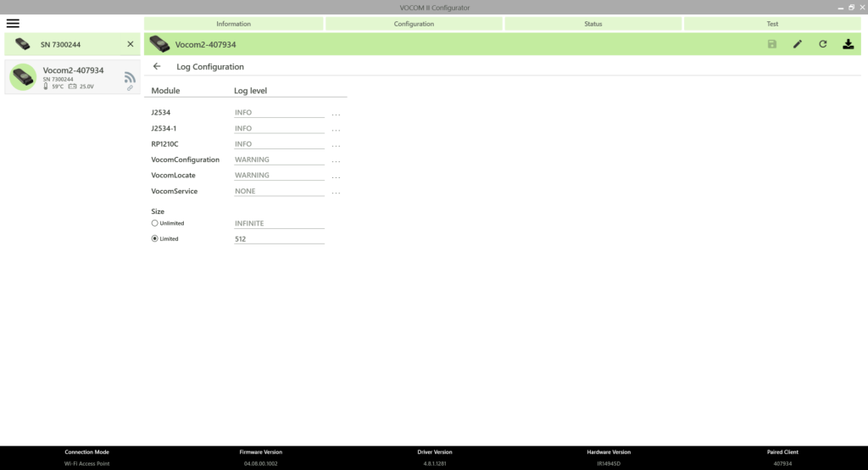Restore the VOCOM II Configurator window
This screenshot has height=470, width=868.
pyautogui.click(x=851, y=8)
